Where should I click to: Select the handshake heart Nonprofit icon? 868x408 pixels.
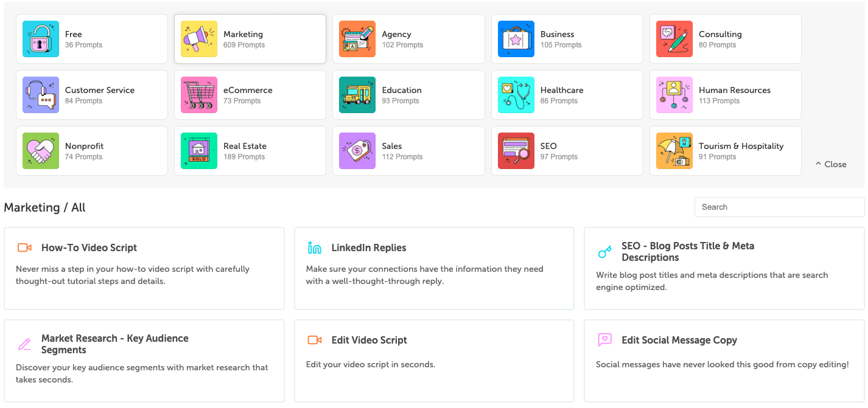[41, 151]
